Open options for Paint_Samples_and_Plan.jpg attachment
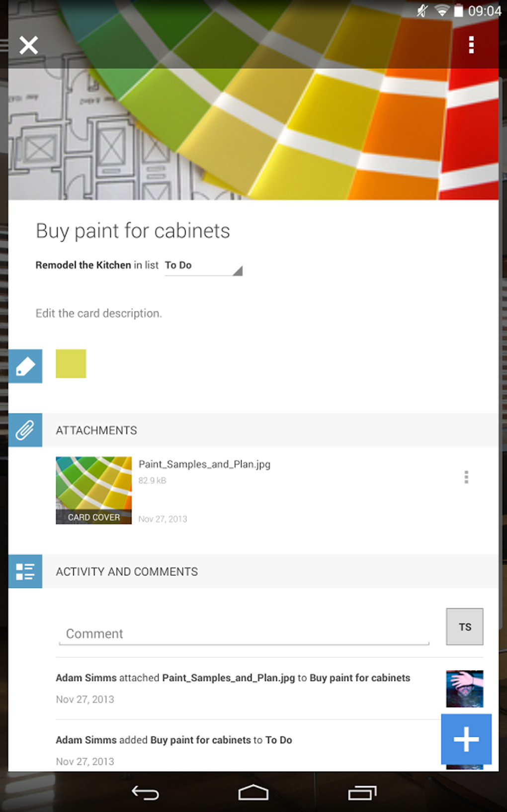This screenshot has width=507, height=812. [x=466, y=477]
